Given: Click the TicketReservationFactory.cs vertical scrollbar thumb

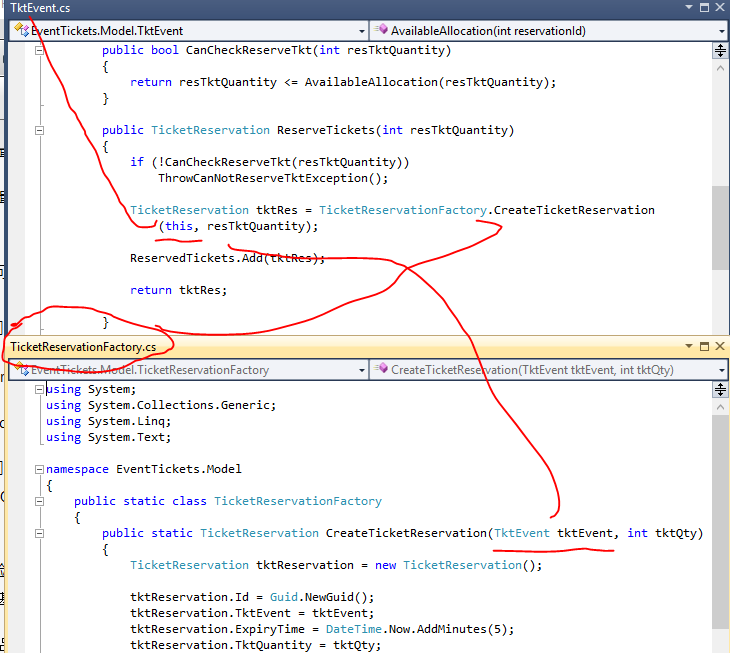Looking at the screenshot, I should [720, 521].
